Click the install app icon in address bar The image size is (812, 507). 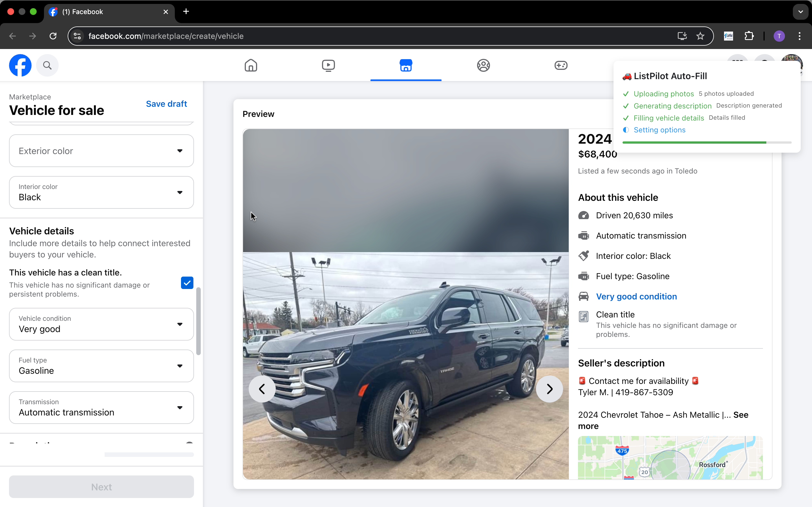pos(681,36)
